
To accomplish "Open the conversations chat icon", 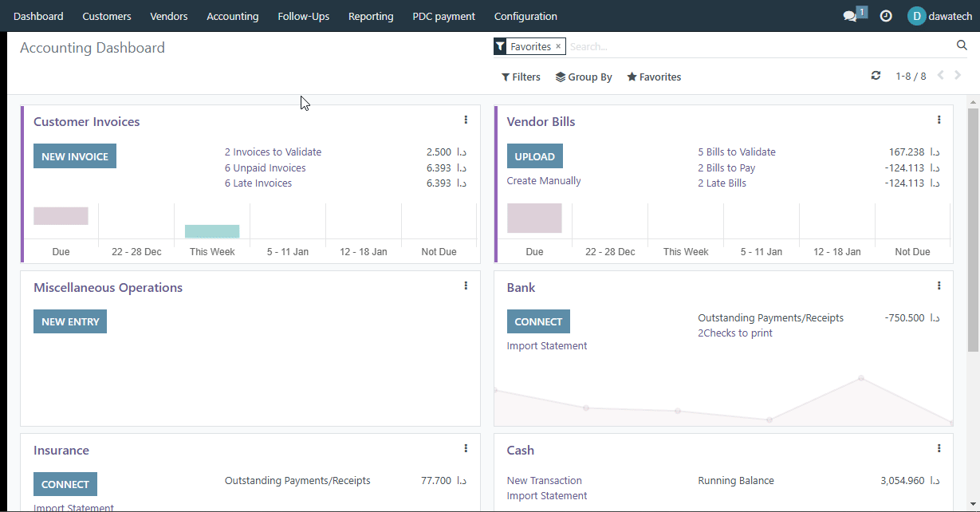I will [x=850, y=16].
